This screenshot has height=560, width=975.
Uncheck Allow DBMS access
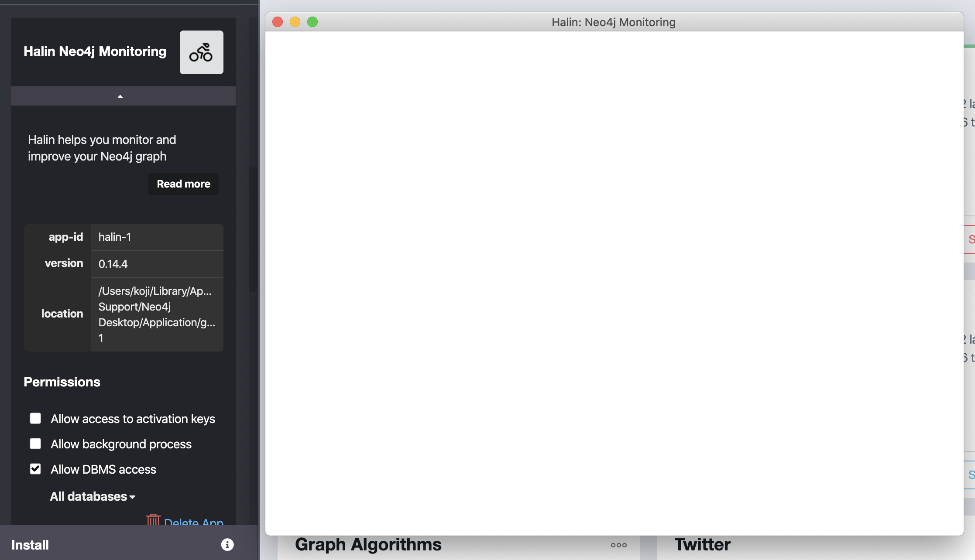[35, 469]
